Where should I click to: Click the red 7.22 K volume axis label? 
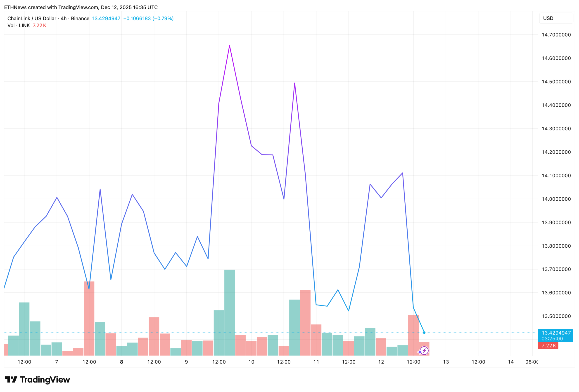(548, 345)
